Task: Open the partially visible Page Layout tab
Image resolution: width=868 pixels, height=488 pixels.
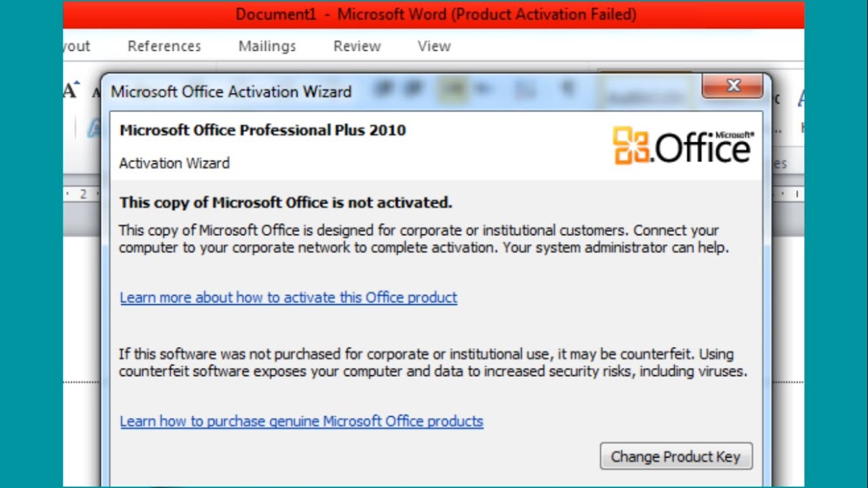Action: [77, 46]
